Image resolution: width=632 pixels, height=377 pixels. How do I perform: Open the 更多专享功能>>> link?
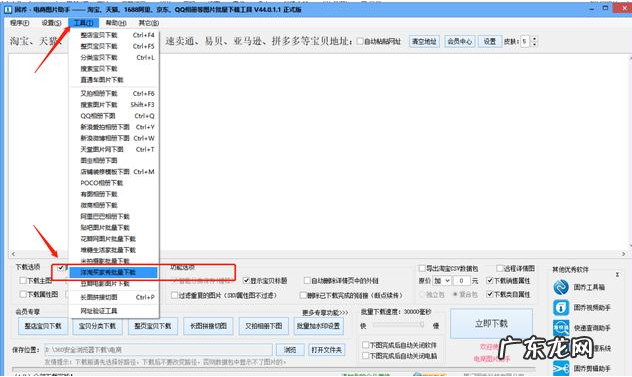point(325,312)
